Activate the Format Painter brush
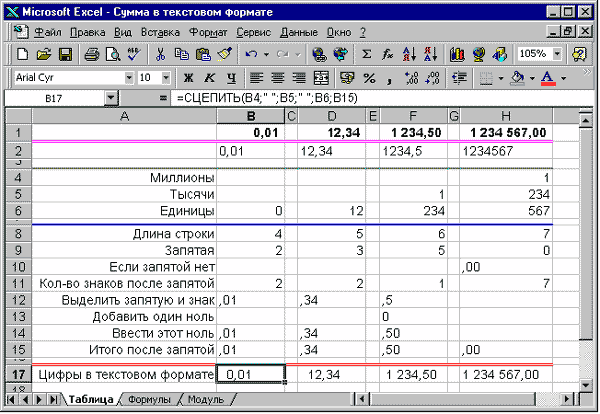The width and height of the screenshot is (600, 414). [x=225, y=54]
